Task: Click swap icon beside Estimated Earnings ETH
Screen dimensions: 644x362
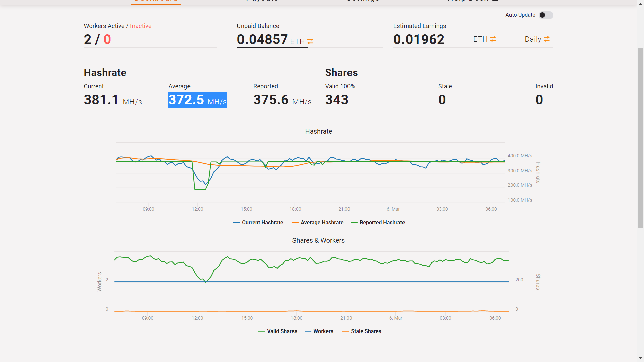Action: (x=493, y=39)
